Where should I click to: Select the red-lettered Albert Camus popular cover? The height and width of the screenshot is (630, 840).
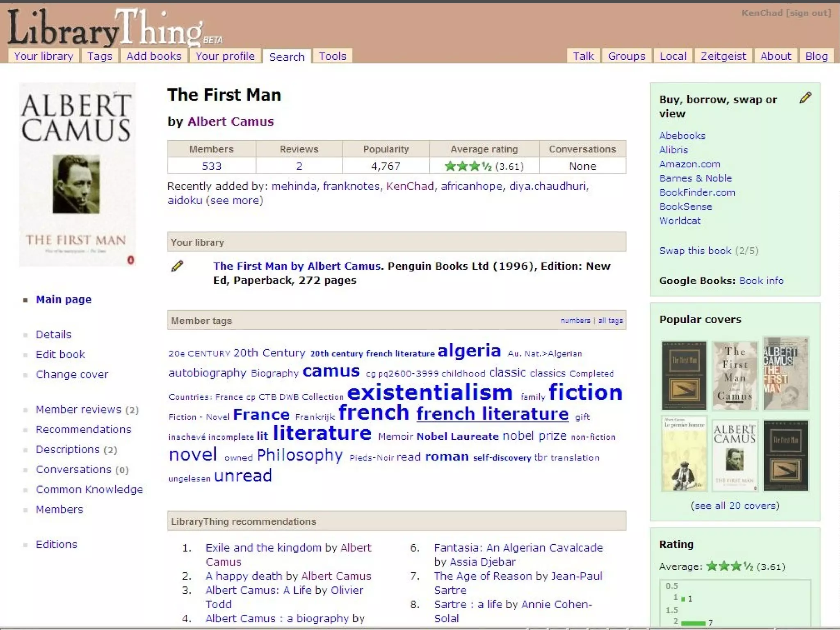coord(785,374)
